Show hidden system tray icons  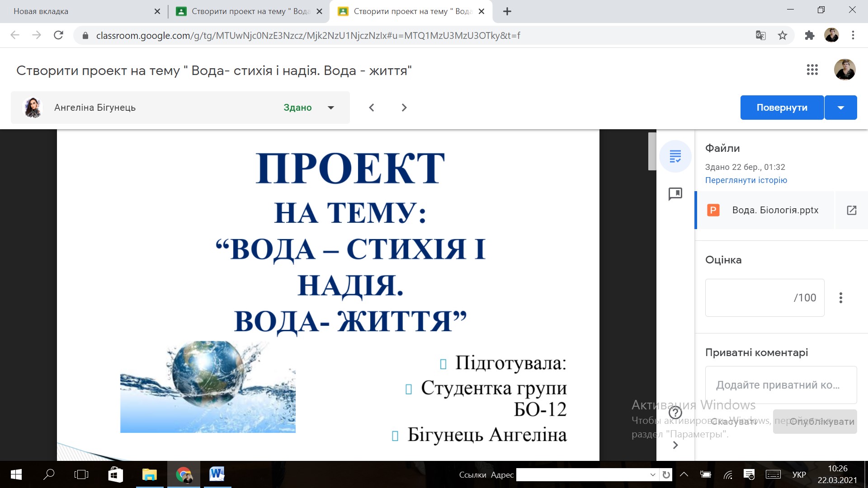(684, 474)
